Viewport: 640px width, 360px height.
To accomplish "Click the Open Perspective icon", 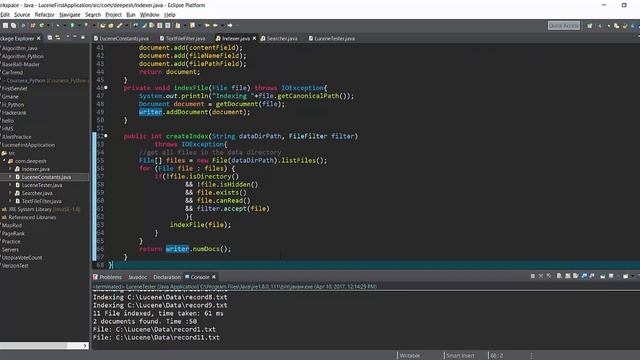I will coord(590,26).
